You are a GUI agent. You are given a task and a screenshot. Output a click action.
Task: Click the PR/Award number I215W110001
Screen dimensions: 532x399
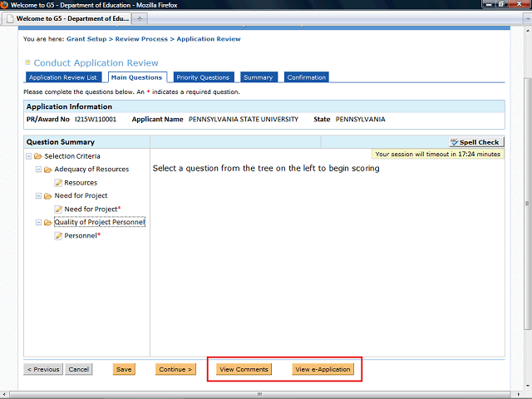coord(96,120)
